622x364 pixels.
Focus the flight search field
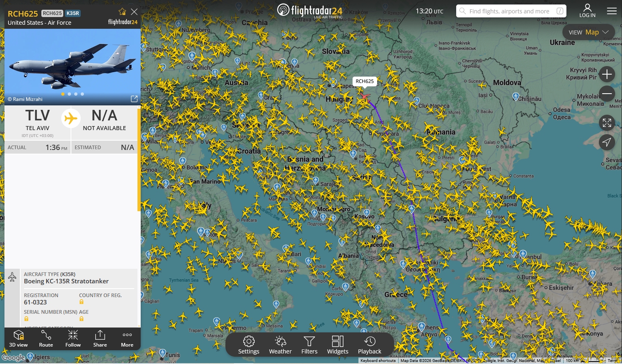(511, 11)
